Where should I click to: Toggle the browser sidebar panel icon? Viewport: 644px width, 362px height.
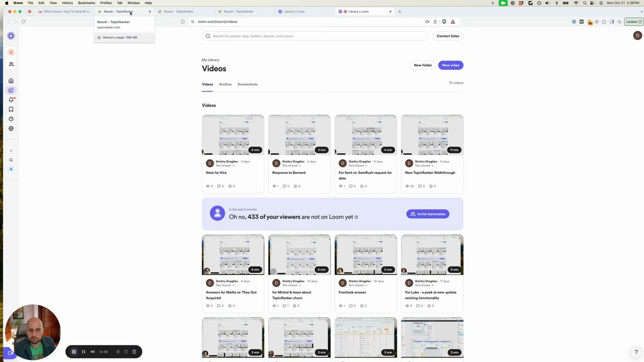point(612,22)
